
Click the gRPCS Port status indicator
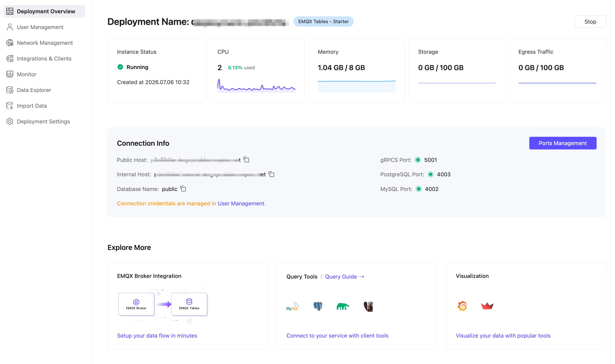[x=418, y=160]
